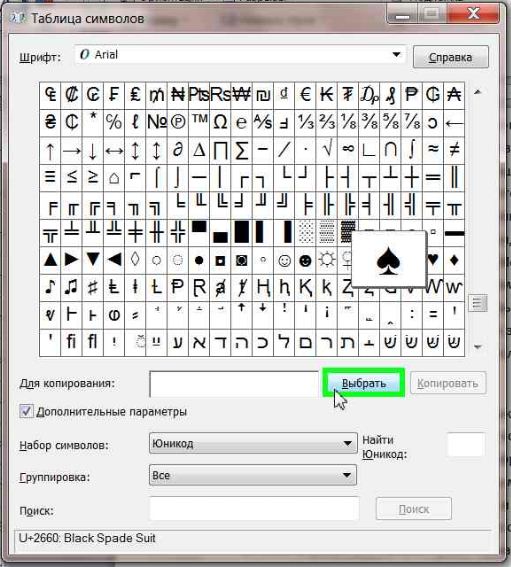Click the character grid scrollbar thumb
Viewport: 511px width, 567px height.
477,303
